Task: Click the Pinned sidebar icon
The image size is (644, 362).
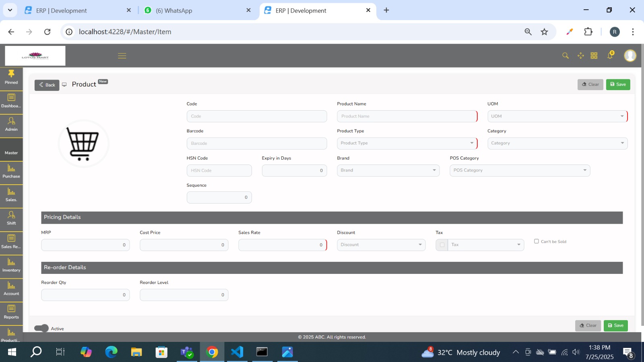Action: (x=11, y=77)
